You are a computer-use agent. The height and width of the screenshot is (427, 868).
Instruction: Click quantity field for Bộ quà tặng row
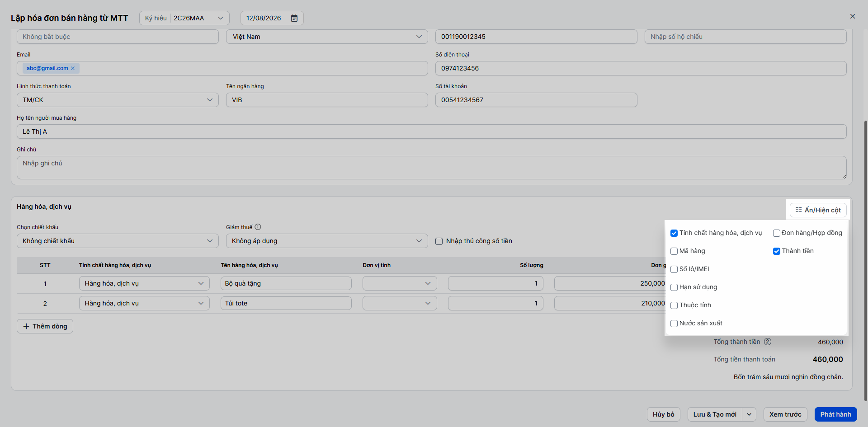pos(495,283)
